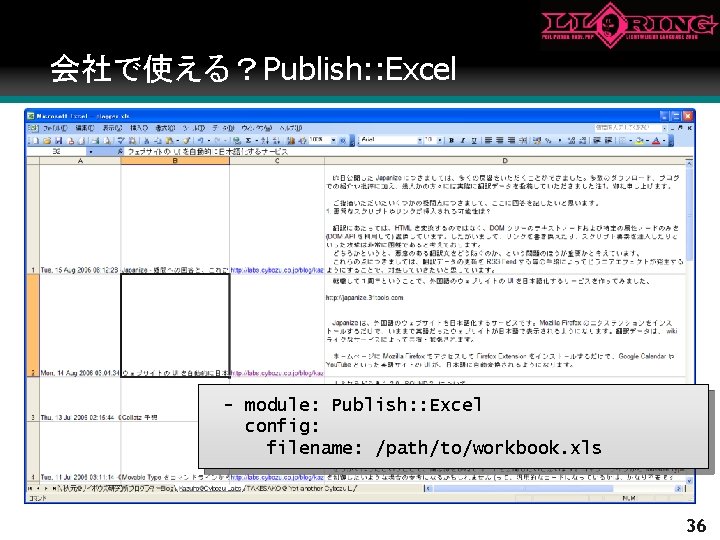720x540 pixels.
Task: Select Center alignment in formatting toolbar
Action: (500, 141)
